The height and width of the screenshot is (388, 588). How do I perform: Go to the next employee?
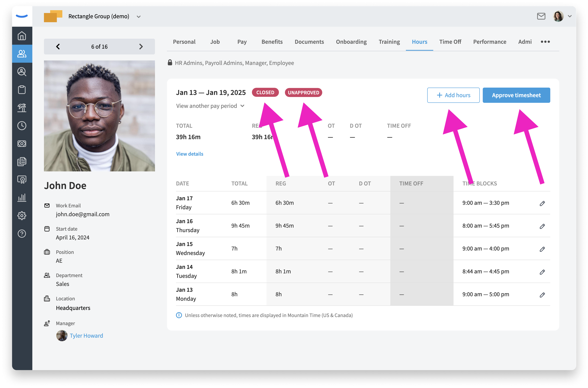[x=141, y=47]
